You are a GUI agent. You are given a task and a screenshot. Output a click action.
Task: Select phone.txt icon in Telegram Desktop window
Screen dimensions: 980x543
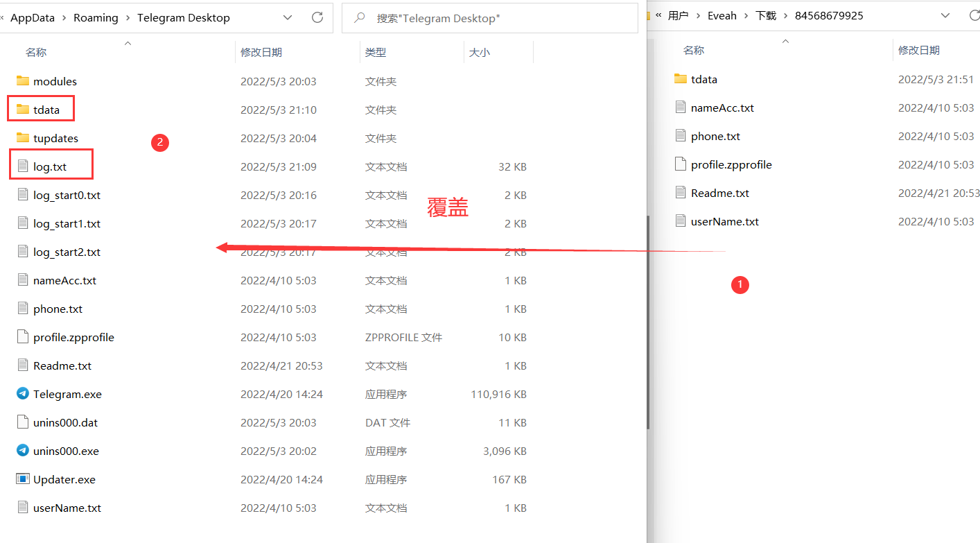23,309
